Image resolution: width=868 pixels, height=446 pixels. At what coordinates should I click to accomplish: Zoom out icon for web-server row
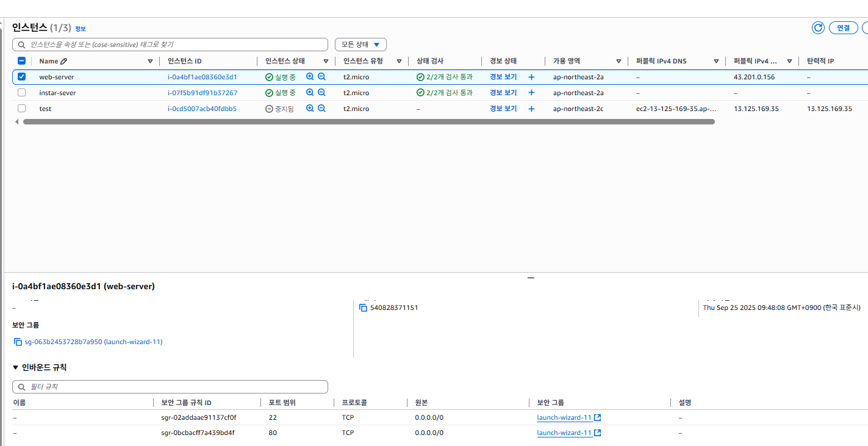coord(321,77)
